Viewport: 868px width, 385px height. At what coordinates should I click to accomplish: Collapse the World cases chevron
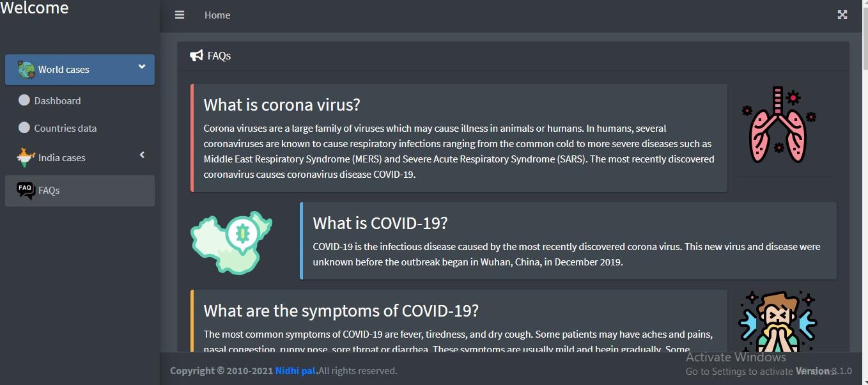[142, 67]
